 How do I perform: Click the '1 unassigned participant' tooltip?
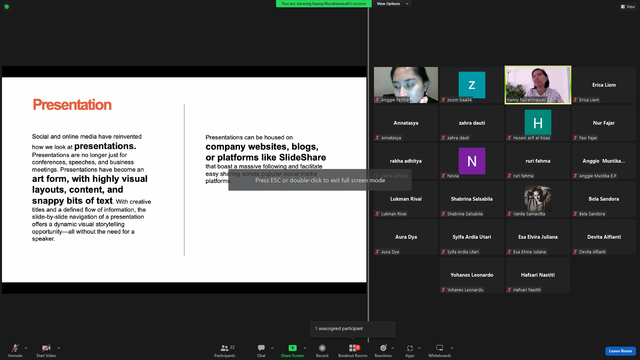(353, 329)
